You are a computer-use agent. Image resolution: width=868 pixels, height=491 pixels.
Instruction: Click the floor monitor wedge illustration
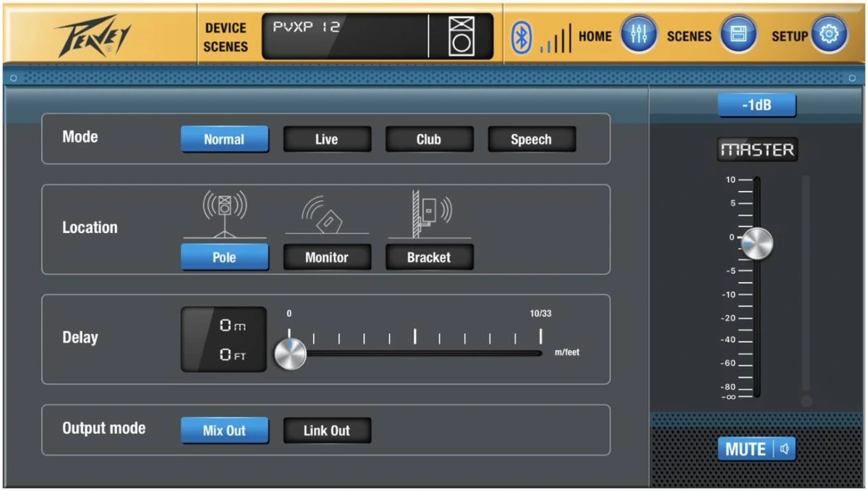[x=326, y=215]
